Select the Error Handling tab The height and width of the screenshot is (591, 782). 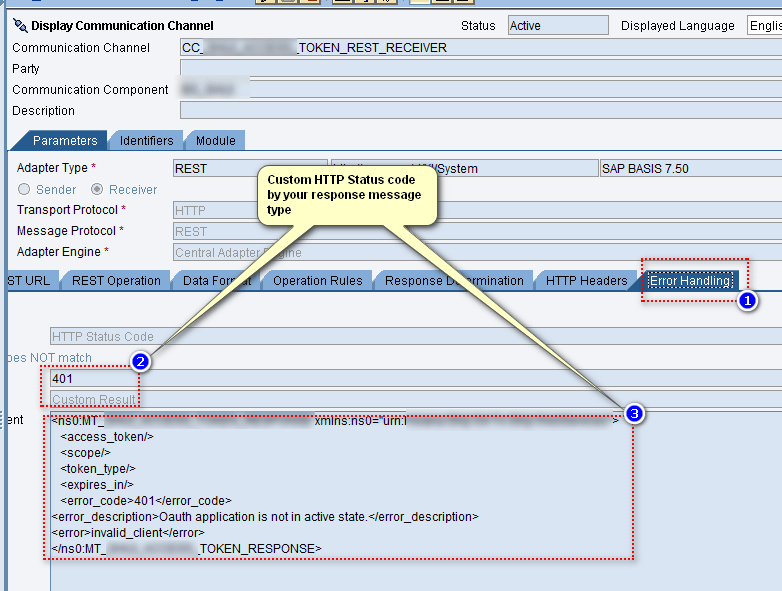tap(690, 281)
